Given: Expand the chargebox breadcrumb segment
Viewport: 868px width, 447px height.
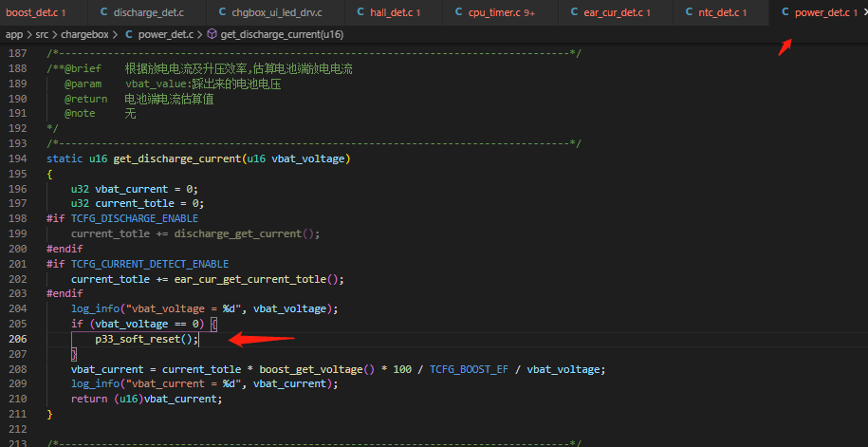Looking at the screenshot, I should (x=84, y=34).
